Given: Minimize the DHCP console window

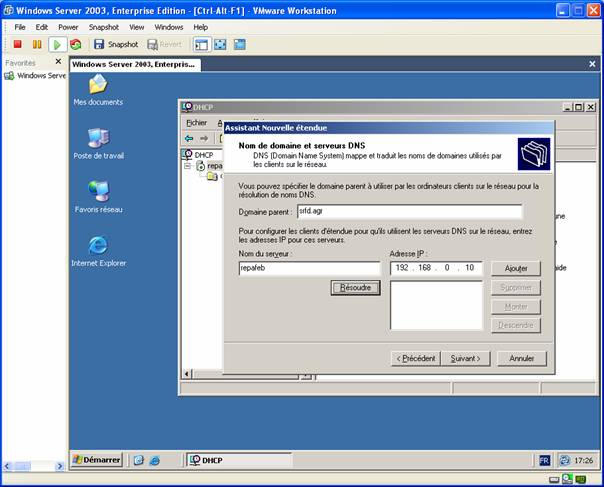Looking at the screenshot, I should pyautogui.click(x=567, y=107).
